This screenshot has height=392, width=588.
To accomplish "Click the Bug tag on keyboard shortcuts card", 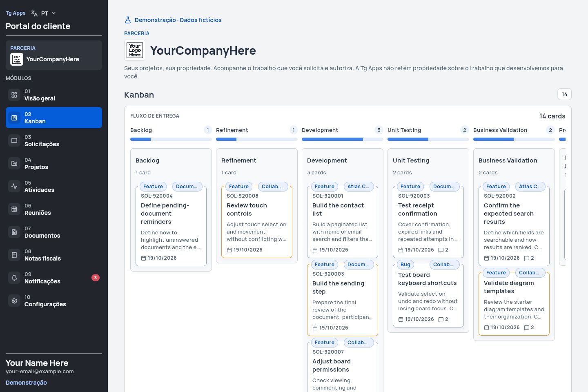I will pyautogui.click(x=405, y=265).
